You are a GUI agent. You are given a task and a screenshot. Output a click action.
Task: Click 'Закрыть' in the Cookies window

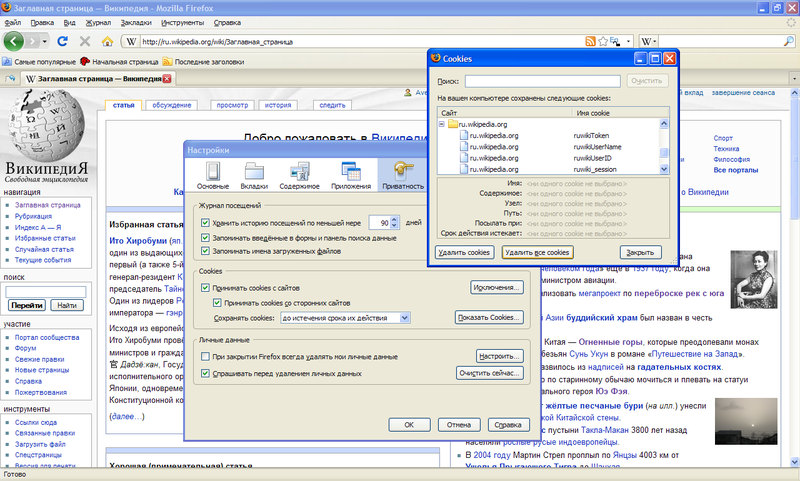coord(640,252)
